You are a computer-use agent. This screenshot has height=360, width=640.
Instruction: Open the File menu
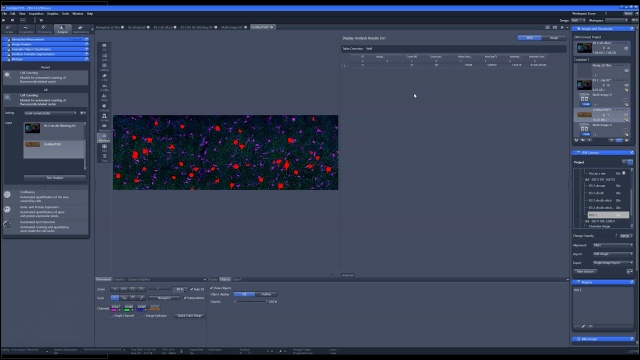4,13
